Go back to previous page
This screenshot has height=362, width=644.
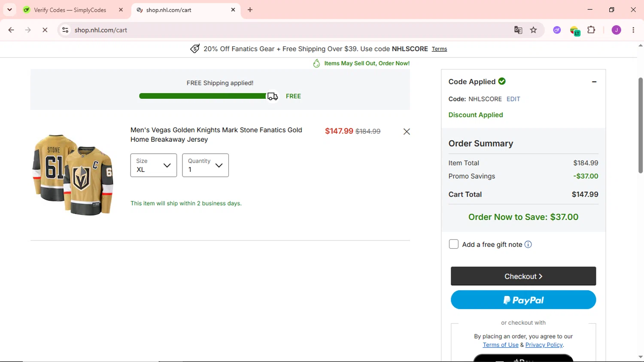[11, 30]
